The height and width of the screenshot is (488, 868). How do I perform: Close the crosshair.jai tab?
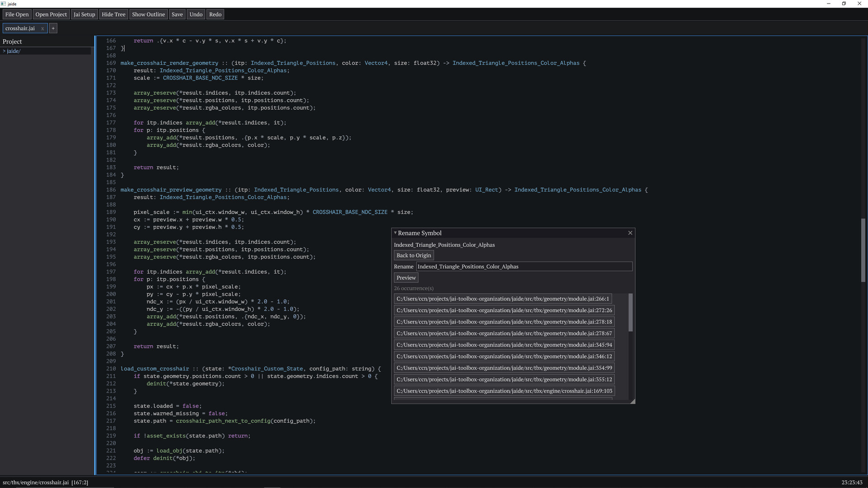[x=42, y=28]
